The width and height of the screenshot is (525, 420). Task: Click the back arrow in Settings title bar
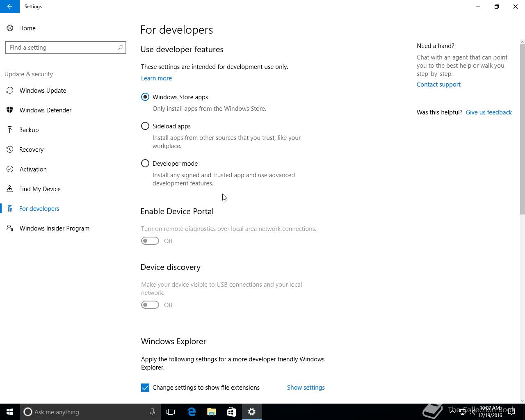(x=9, y=7)
